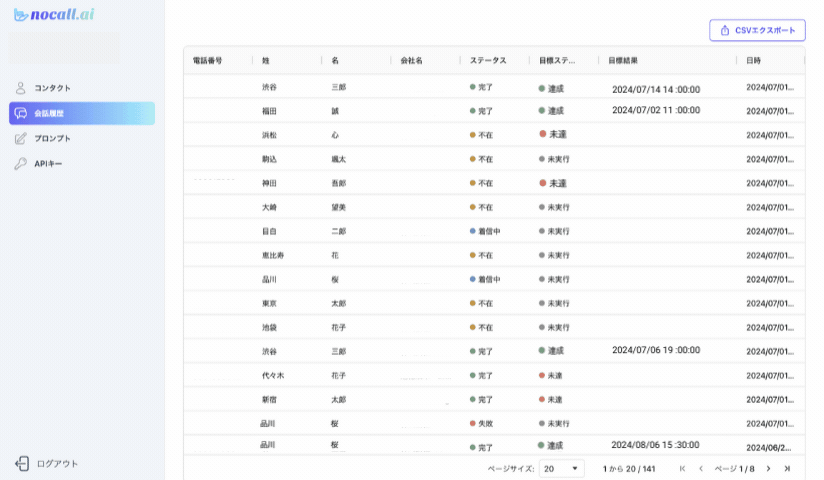Click the logout door icon
Viewport: 824px width, 480px height.
click(22, 463)
